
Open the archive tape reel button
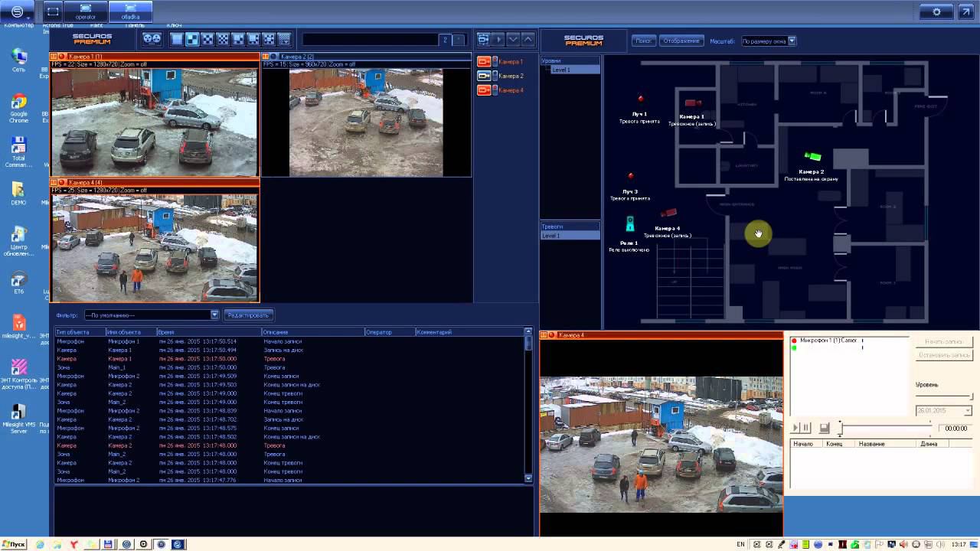tap(152, 39)
